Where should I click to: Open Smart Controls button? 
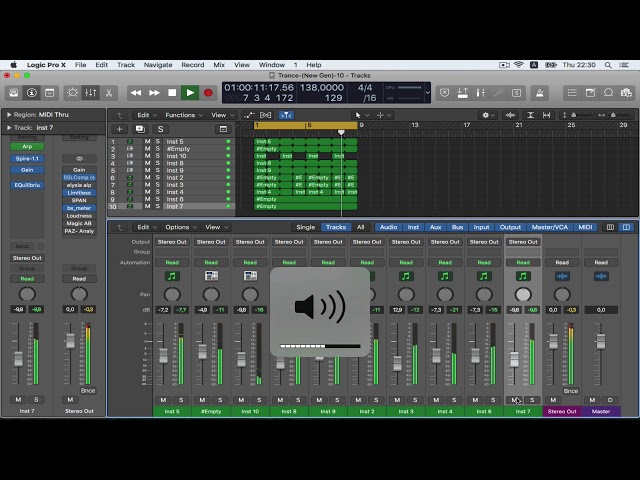pos(73,93)
